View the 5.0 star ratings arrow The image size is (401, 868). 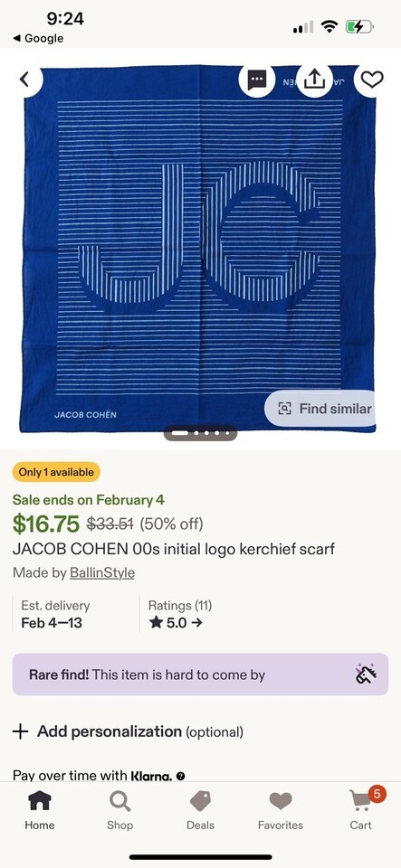(176, 622)
